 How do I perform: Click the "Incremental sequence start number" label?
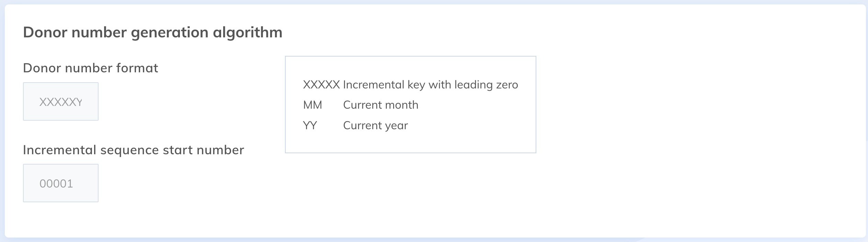point(133,150)
